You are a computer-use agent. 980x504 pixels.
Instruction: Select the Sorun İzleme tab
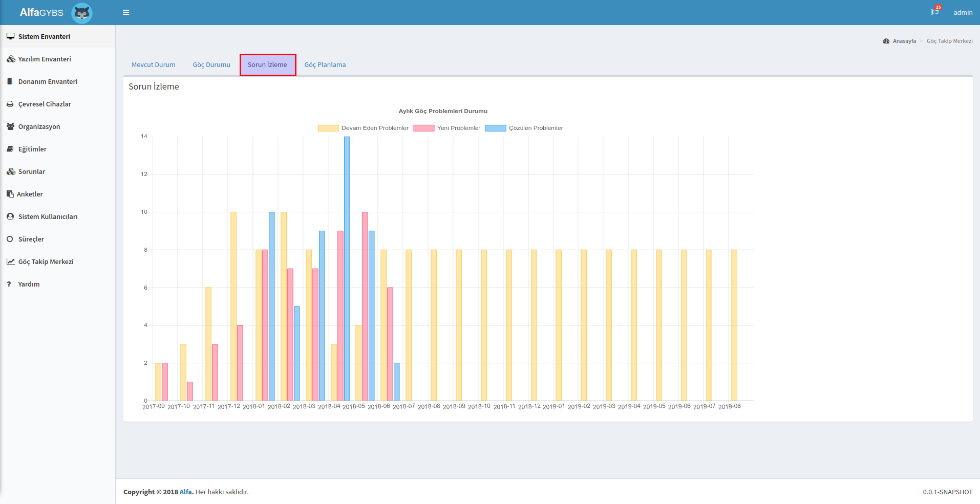pyautogui.click(x=267, y=64)
